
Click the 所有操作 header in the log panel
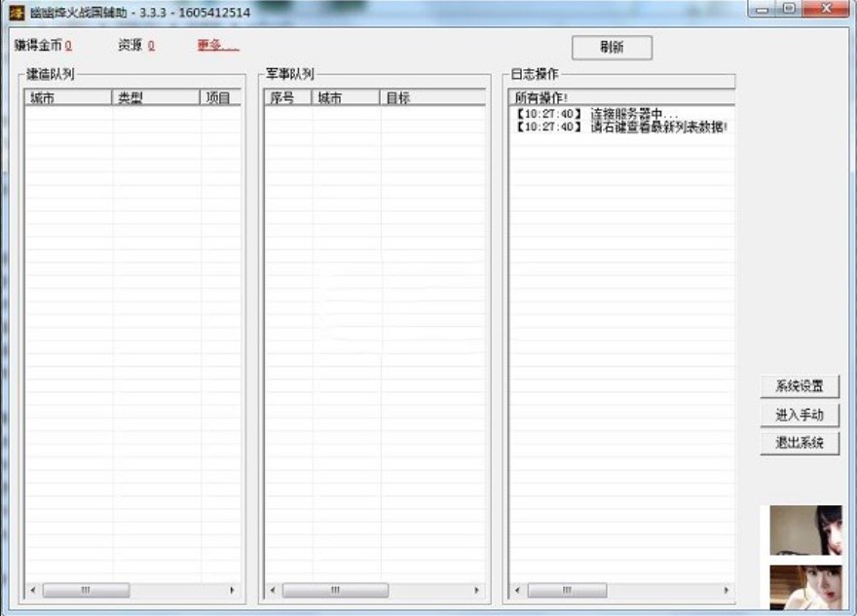pyautogui.click(x=540, y=96)
